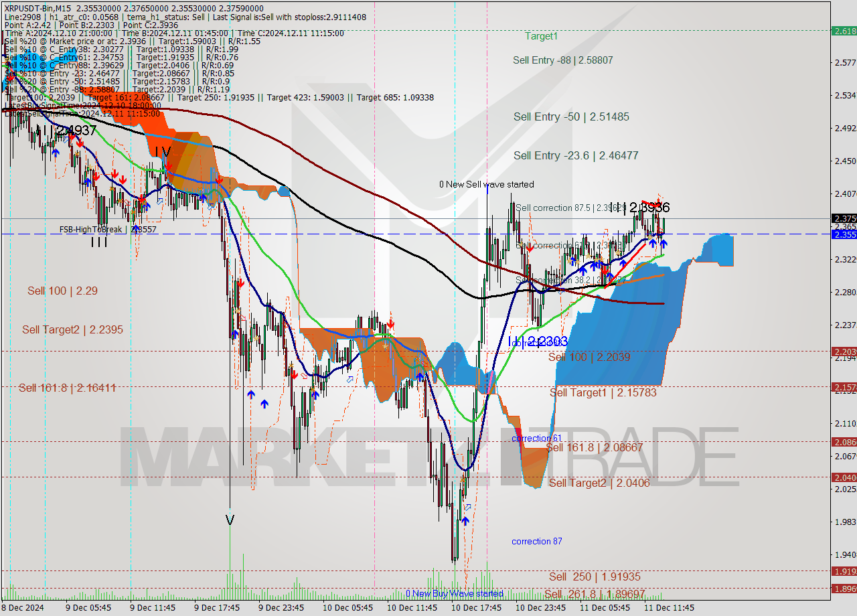Click the 'Sell 250 | 1.91935' label
Screen dimensions: 857x616
595,577
